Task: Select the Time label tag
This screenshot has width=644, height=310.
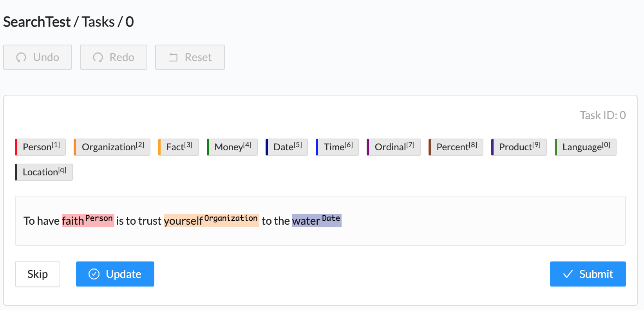Action: [x=338, y=147]
